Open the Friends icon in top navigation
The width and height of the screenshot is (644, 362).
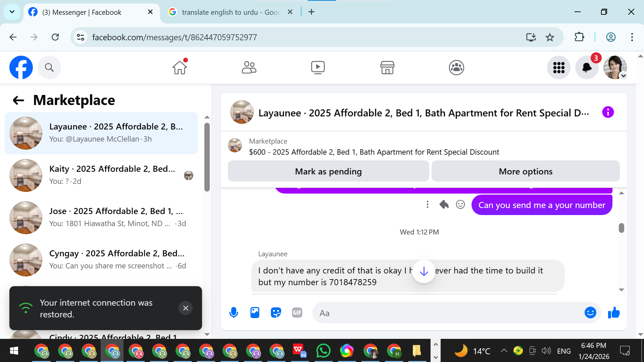coord(249,67)
